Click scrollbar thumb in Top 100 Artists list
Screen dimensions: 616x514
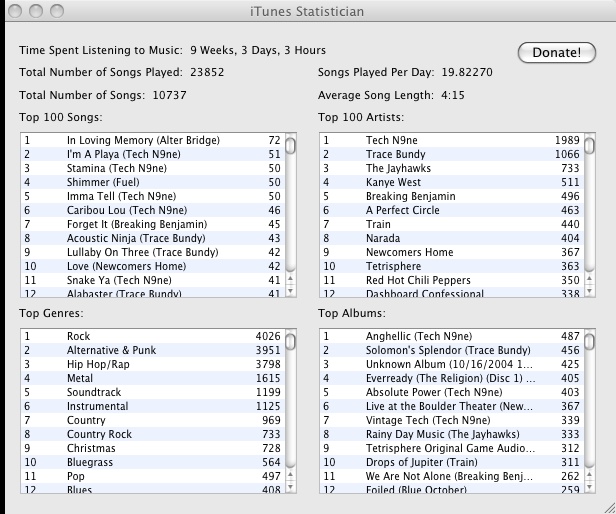pos(590,145)
